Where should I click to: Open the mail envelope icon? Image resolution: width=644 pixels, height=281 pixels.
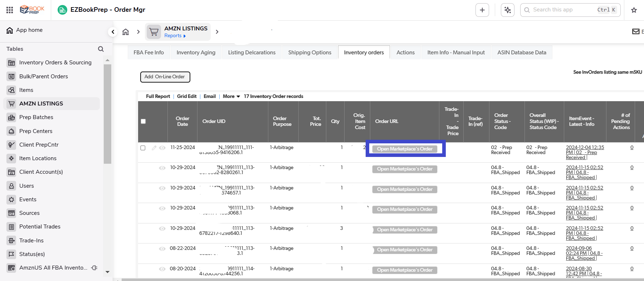coord(636,31)
